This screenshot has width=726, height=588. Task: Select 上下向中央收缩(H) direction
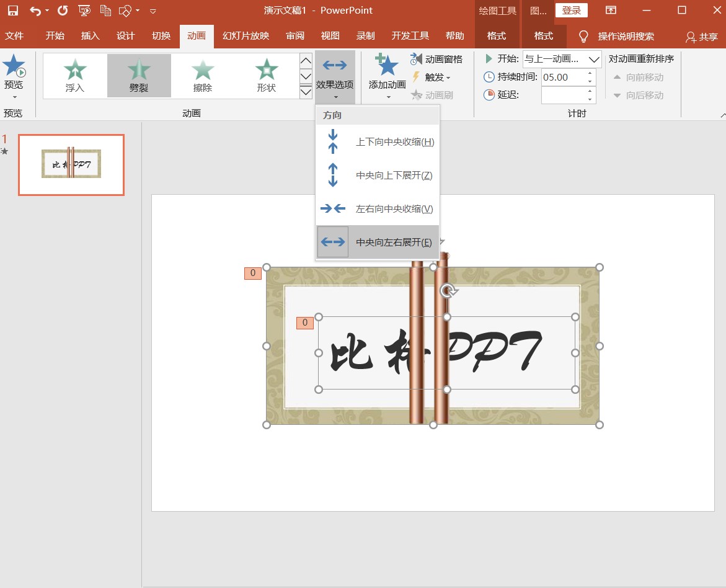(x=378, y=142)
